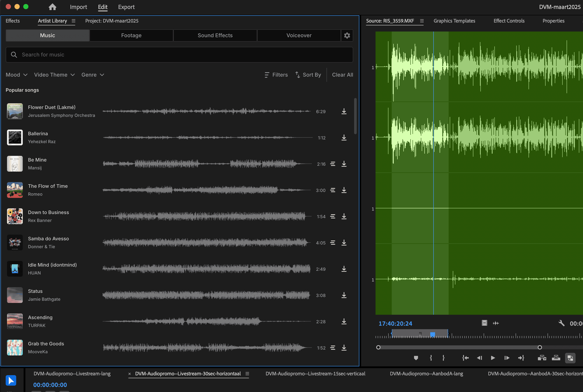Show similar songs for Be Mine

click(x=333, y=164)
